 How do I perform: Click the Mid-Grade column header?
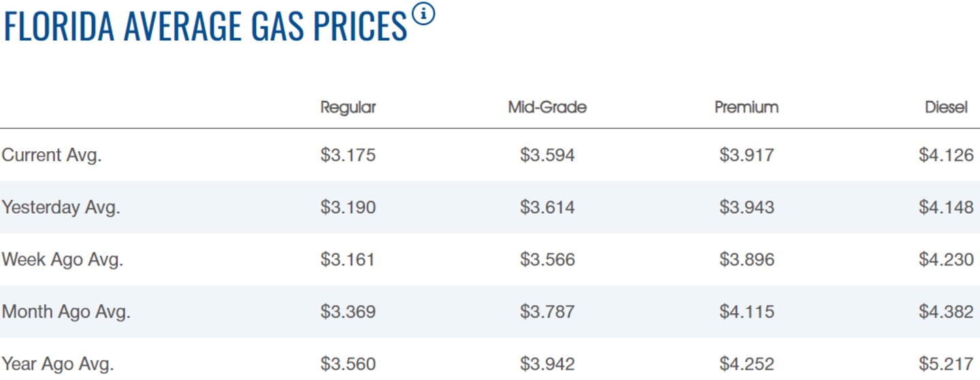tap(547, 108)
